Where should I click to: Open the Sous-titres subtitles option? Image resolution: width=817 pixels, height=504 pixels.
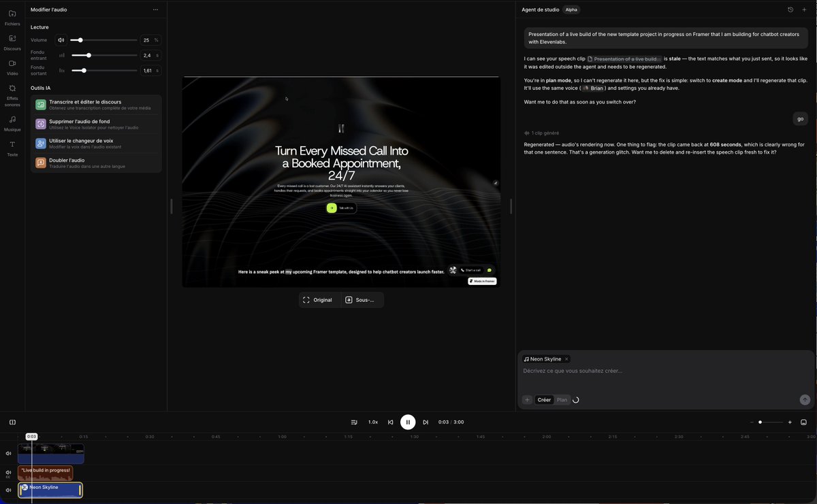(x=362, y=300)
